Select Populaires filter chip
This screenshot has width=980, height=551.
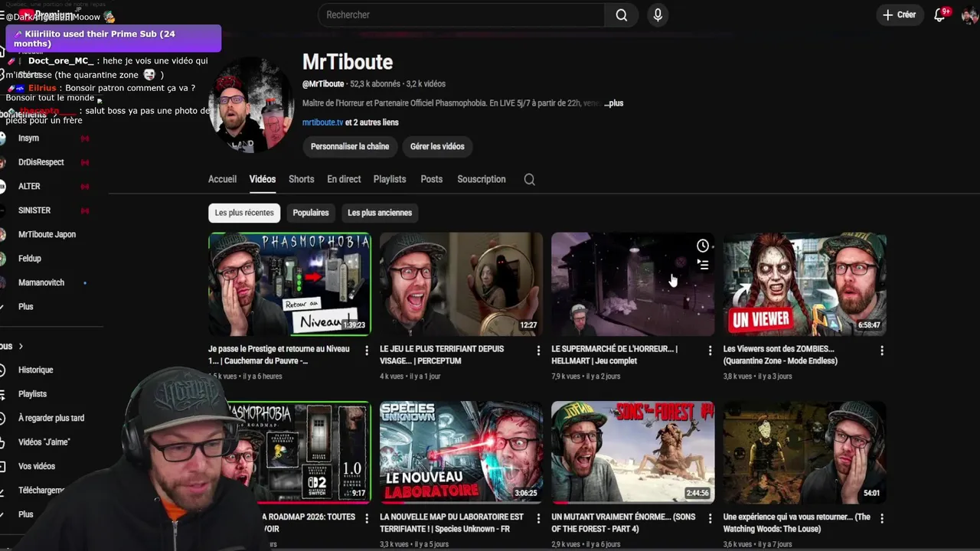[311, 213]
